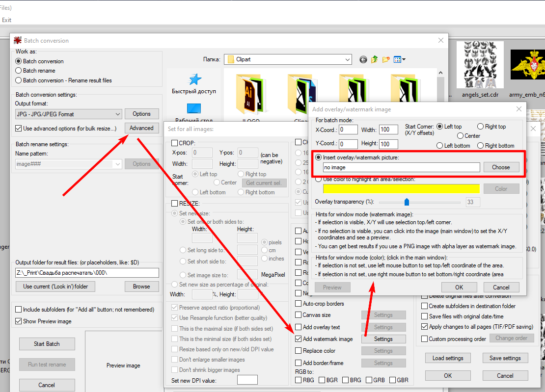
Task: Select the Batch conversion radio button
Action: point(19,61)
